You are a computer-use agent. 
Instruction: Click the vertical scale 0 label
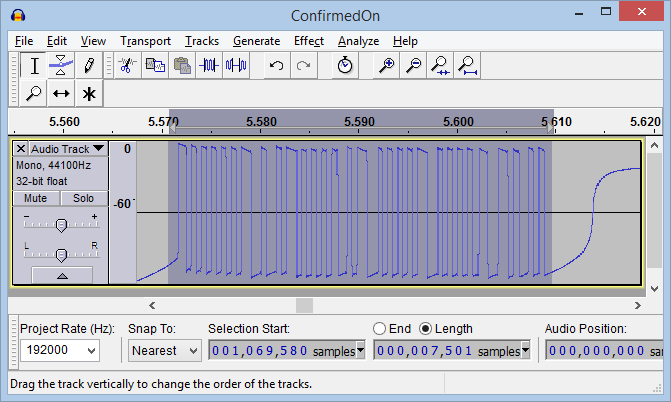tap(127, 149)
